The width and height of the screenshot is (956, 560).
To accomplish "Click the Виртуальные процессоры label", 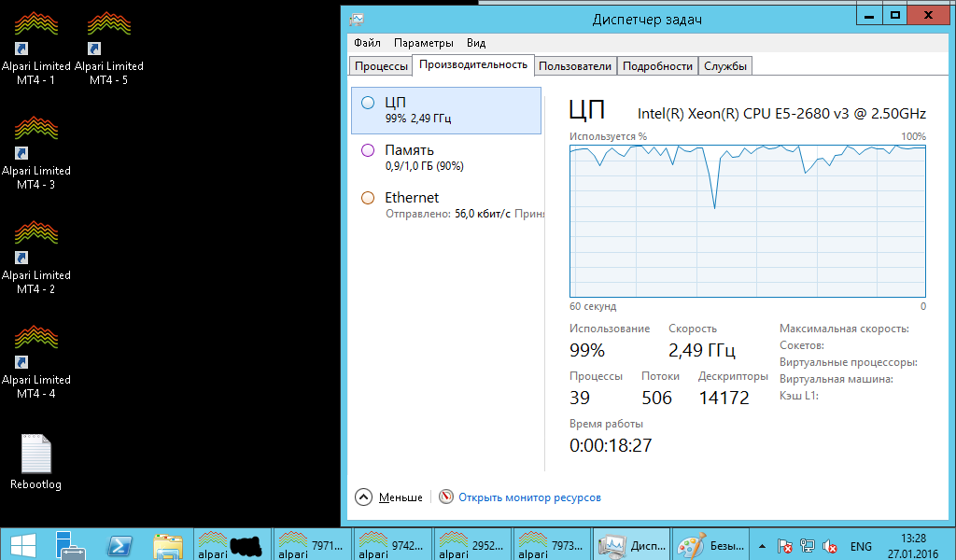I will (x=848, y=362).
